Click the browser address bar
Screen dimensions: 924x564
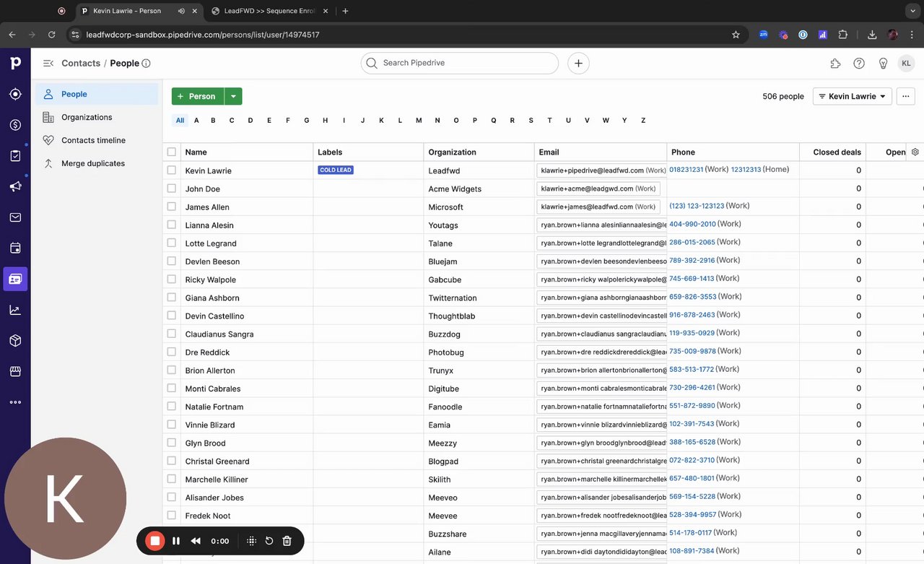(401, 35)
